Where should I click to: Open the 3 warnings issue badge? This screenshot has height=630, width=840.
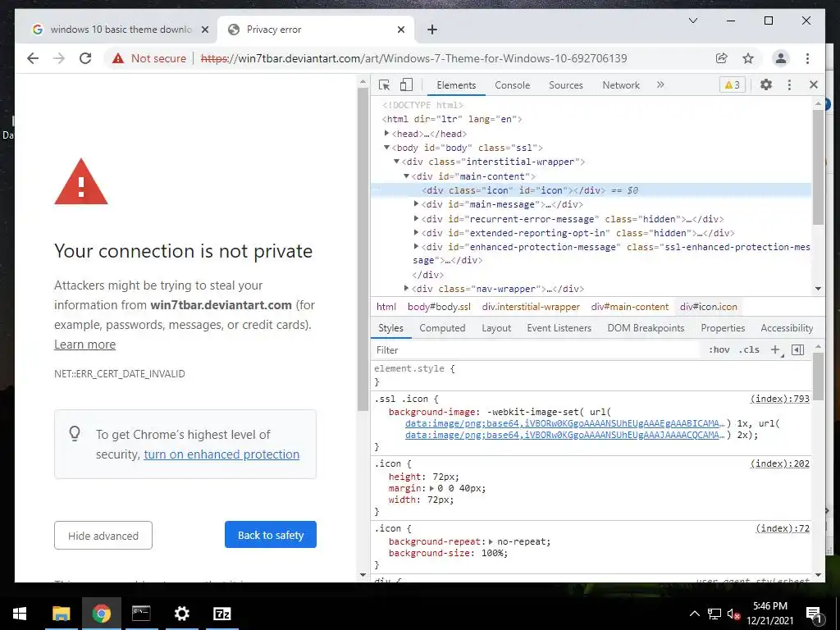pyautogui.click(x=733, y=84)
